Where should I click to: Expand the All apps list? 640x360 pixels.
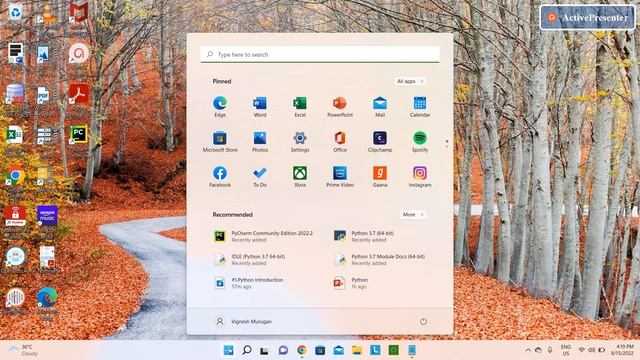click(x=410, y=81)
